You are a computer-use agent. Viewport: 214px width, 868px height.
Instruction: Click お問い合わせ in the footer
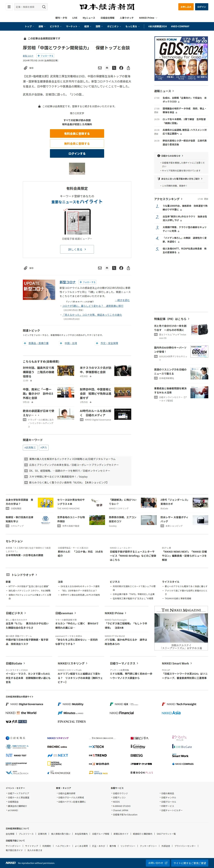pyautogui.click(x=158, y=863)
